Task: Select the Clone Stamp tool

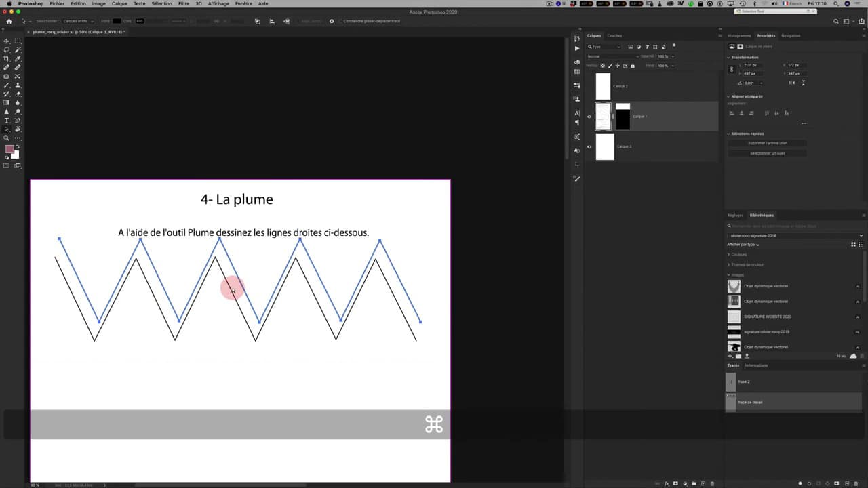Action: point(18,85)
